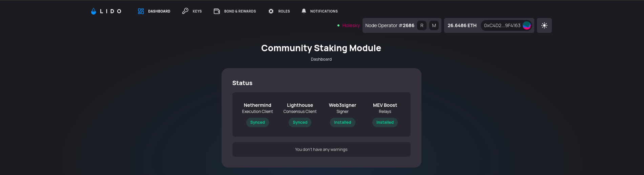Click the wallet avatar circle icon

pos(527,25)
